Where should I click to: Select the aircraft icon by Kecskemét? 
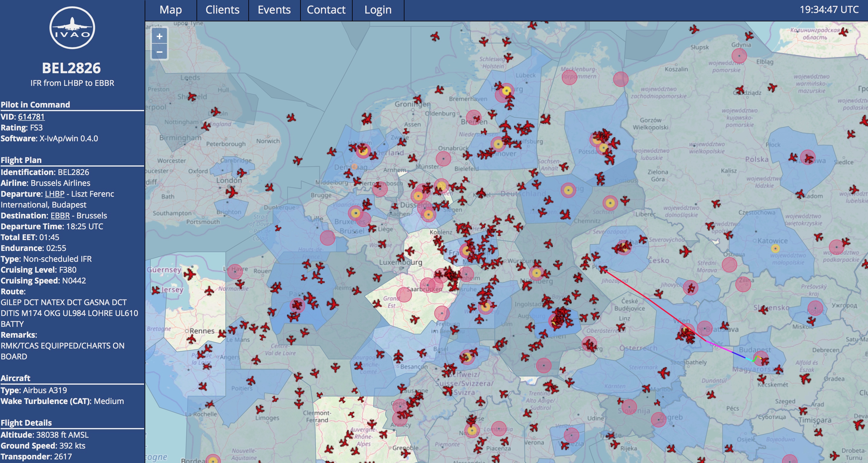762,379
